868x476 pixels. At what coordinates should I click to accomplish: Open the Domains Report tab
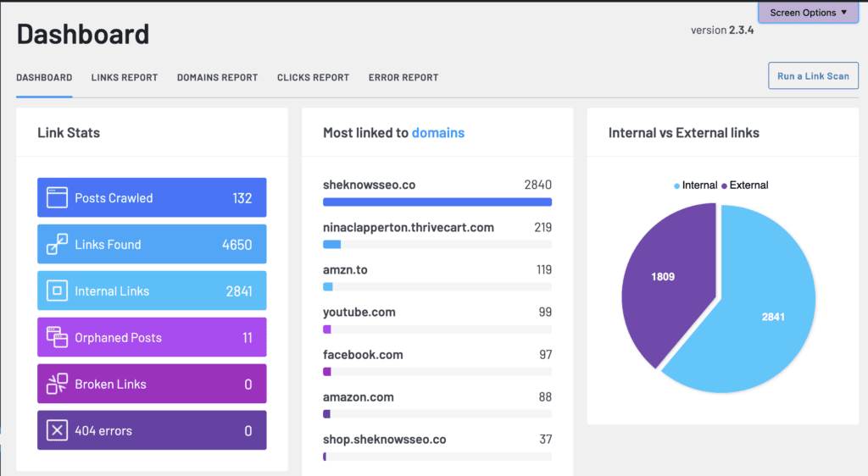[x=218, y=77]
